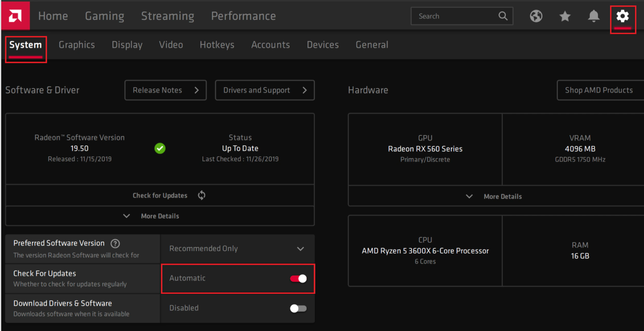The height and width of the screenshot is (331, 644).
Task: Open the Hotkeys settings tab
Action: (x=217, y=45)
